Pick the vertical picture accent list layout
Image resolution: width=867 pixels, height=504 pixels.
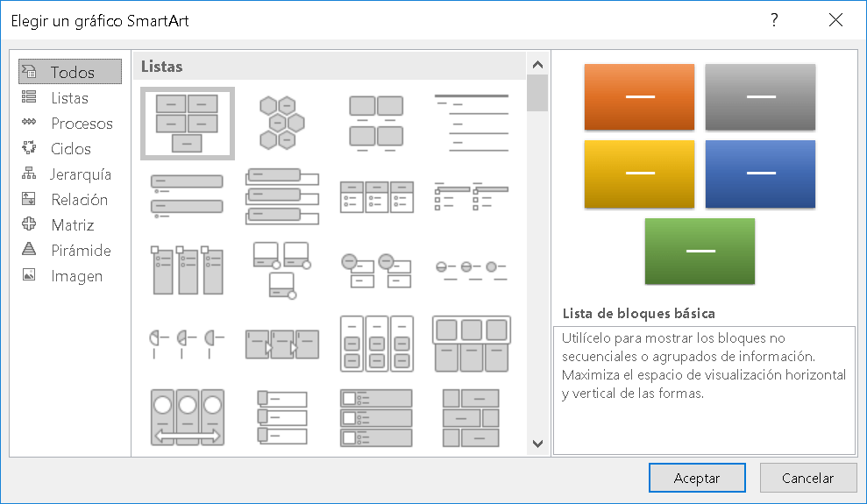click(377, 417)
